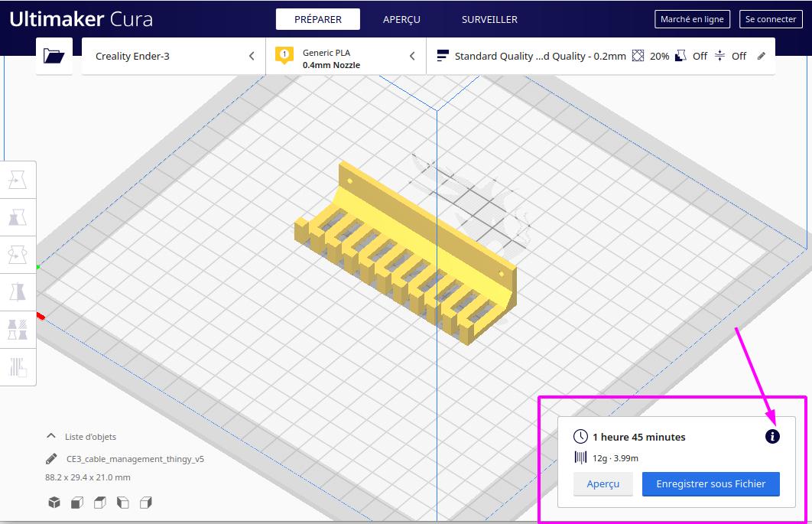
Task: Switch to the SURVEILLER stage
Action: [x=489, y=19]
